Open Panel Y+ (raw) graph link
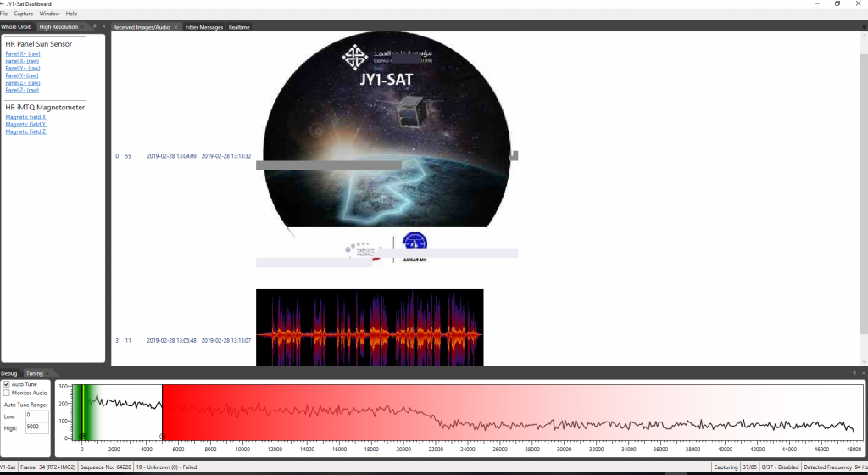This screenshot has height=475, width=868. pos(23,68)
